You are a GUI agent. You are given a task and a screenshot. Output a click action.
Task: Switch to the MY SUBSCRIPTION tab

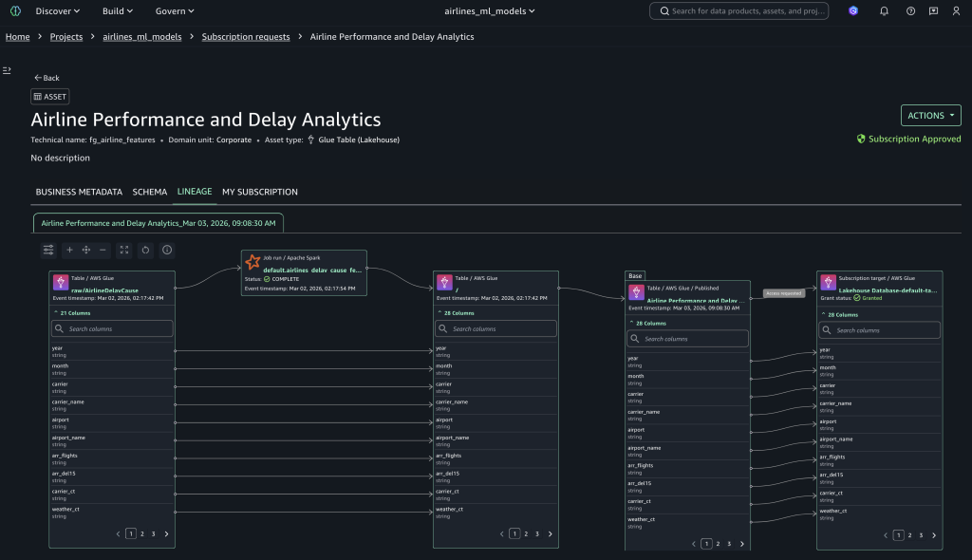tap(259, 192)
